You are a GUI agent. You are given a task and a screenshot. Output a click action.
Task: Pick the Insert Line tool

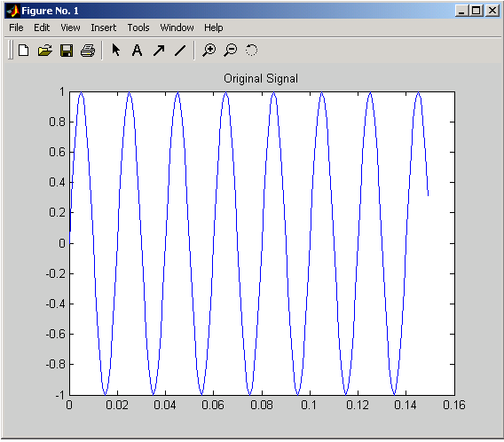tap(180, 51)
